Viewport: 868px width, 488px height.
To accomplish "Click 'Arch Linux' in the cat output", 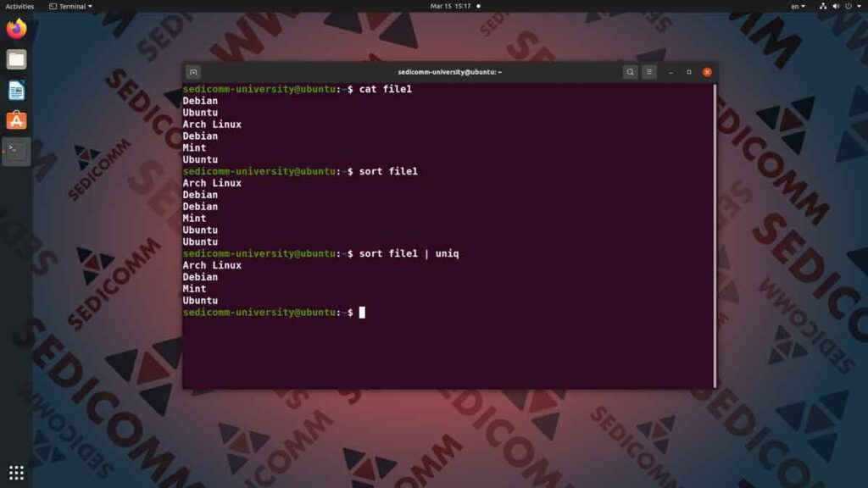I will [212, 125].
